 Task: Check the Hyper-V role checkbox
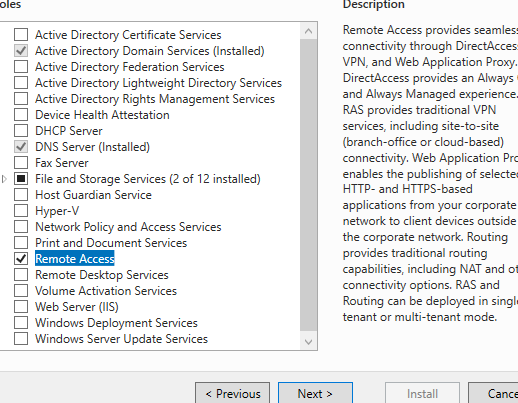pos(21,211)
